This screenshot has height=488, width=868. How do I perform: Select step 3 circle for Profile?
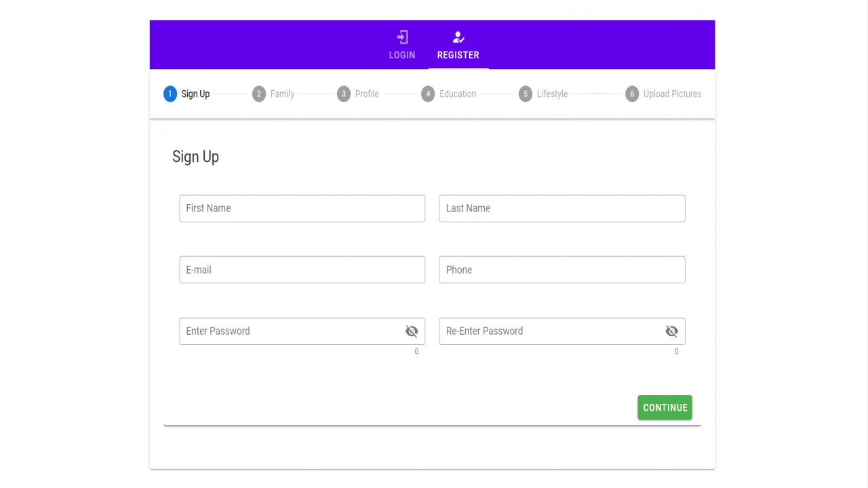[x=344, y=94]
